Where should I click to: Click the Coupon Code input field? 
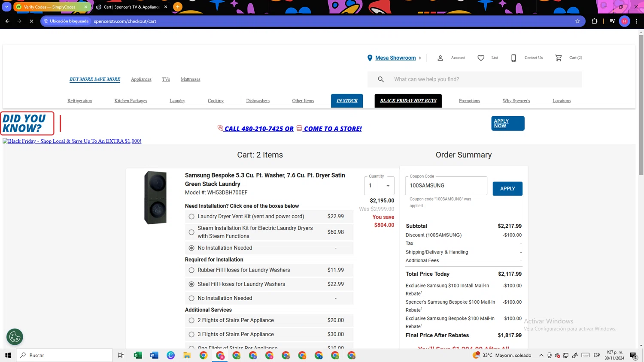pos(446,186)
